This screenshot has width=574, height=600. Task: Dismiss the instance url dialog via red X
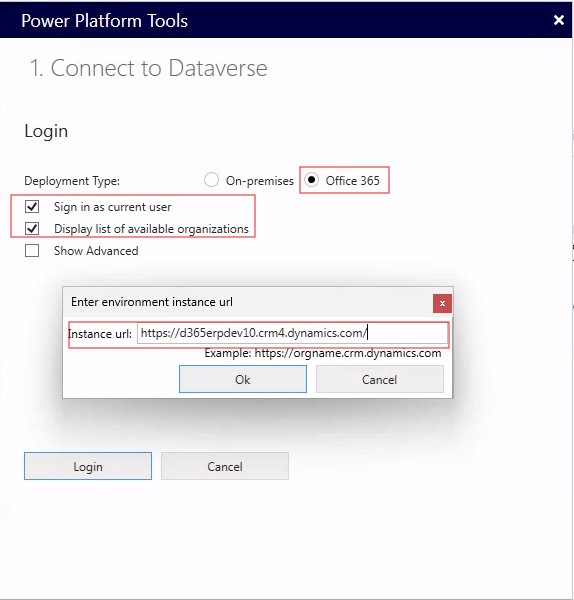tap(442, 303)
